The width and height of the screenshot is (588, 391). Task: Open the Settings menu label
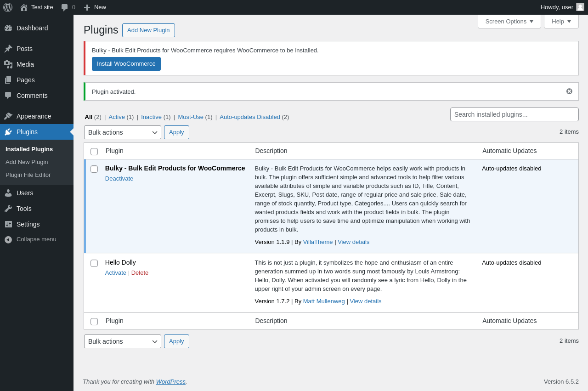click(x=28, y=224)
